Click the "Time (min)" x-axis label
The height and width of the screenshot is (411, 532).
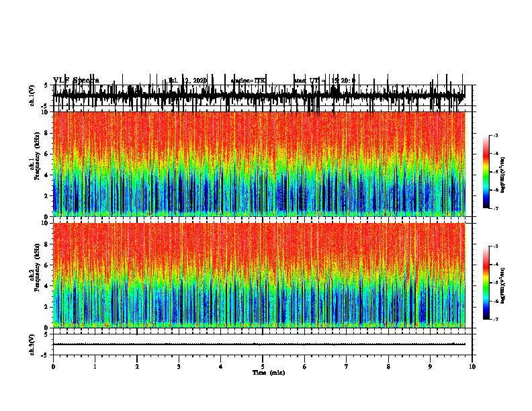point(269,373)
